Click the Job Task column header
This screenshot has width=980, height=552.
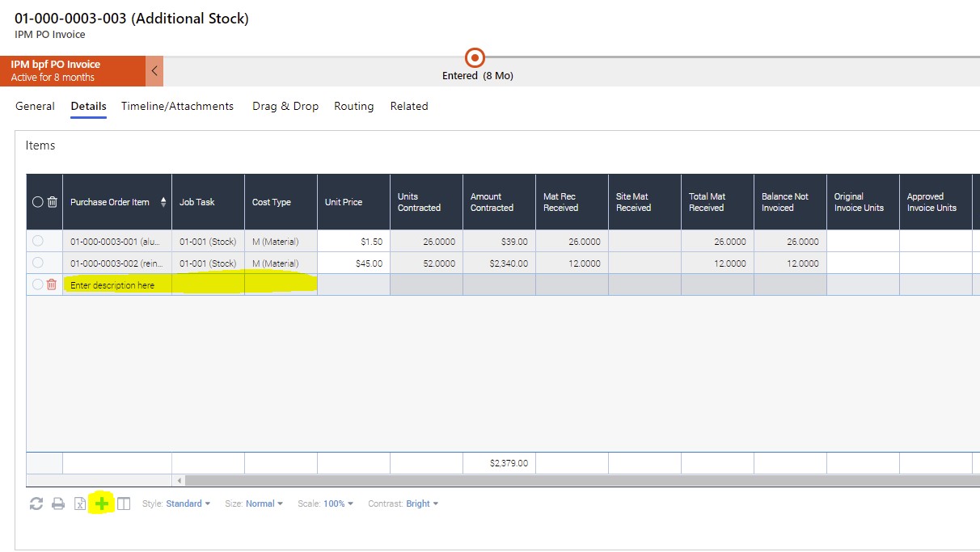208,202
